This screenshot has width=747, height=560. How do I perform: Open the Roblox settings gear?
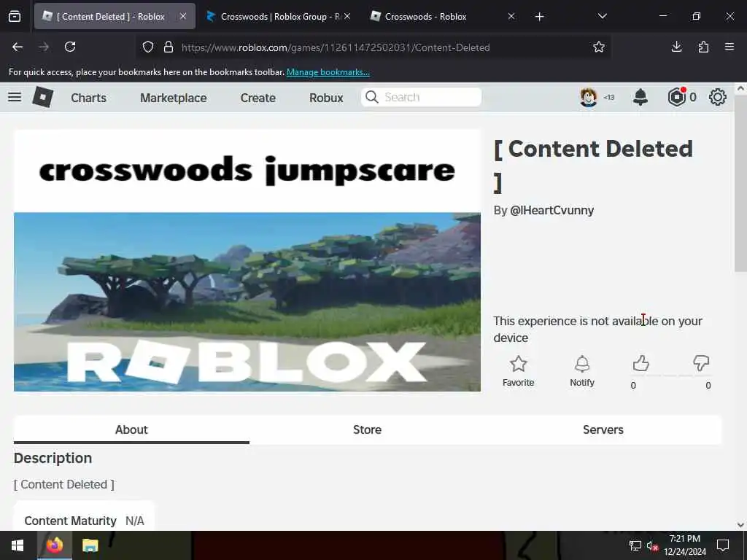click(x=718, y=97)
